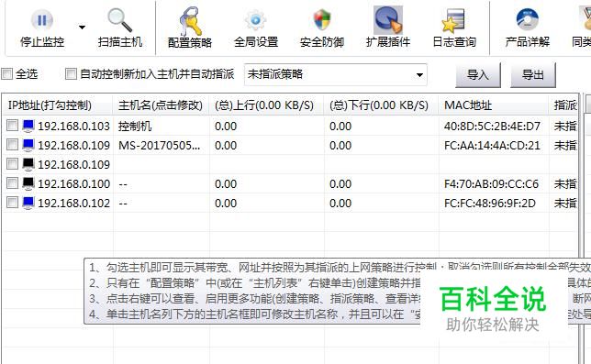Select MAC address FC:AA:14:4A:CD:21
This screenshot has height=364, width=591.
point(492,145)
